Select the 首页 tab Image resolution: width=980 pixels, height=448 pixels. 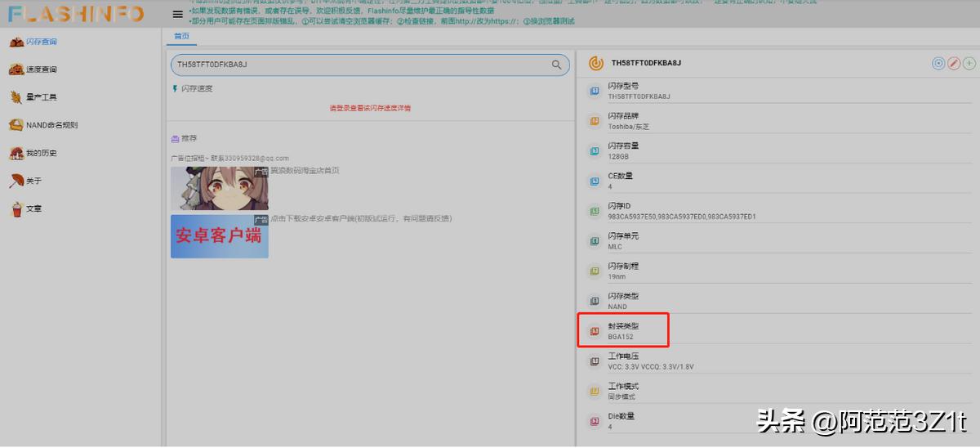[181, 36]
